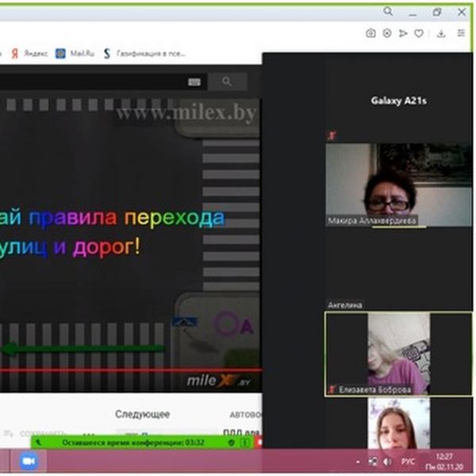This screenshot has width=476, height=476.
Task: Open Zoom from the taskbar
Action: (x=29, y=461)
